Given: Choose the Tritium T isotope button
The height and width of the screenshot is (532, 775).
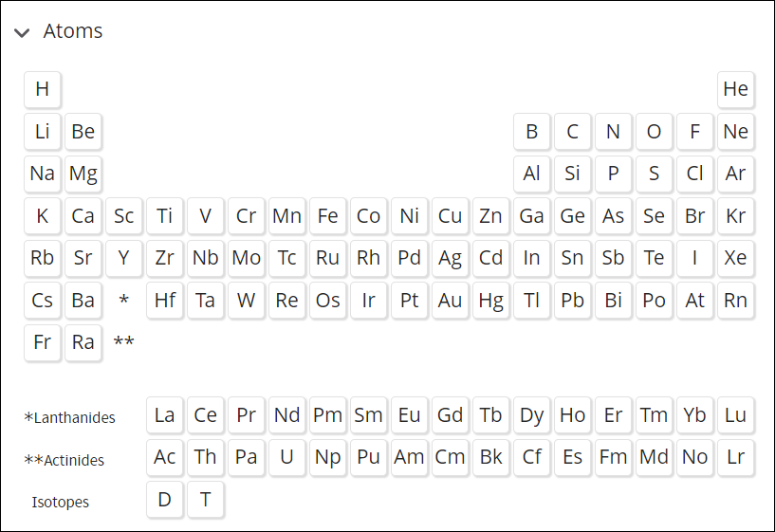Looking at the screenshot, I should coord(206,500).
